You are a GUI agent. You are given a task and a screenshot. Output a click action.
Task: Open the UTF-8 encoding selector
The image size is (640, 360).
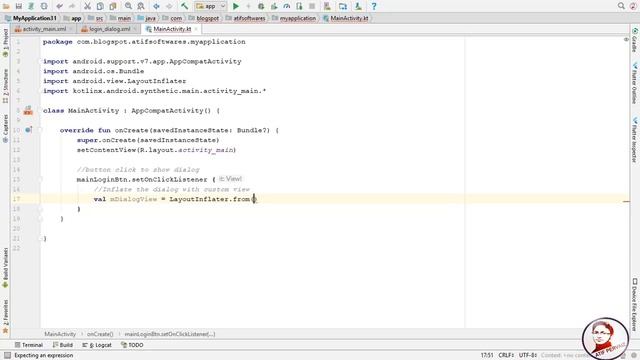coord(527,355)
